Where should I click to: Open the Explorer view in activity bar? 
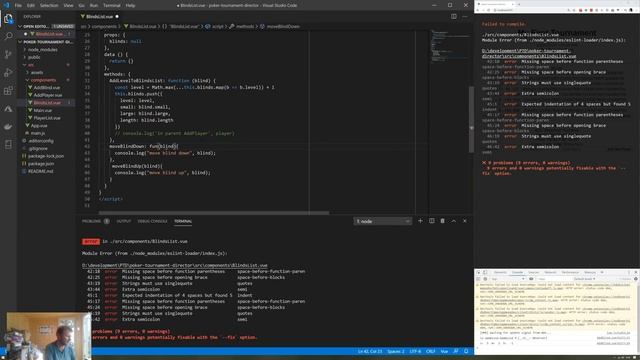[x=8, y=18]
